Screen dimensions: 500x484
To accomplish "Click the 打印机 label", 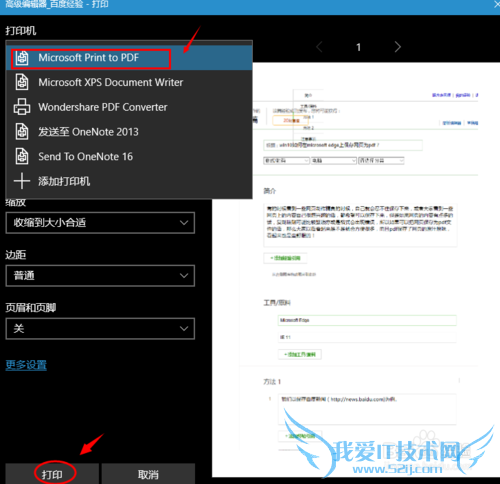I will [x=21, y=31].
